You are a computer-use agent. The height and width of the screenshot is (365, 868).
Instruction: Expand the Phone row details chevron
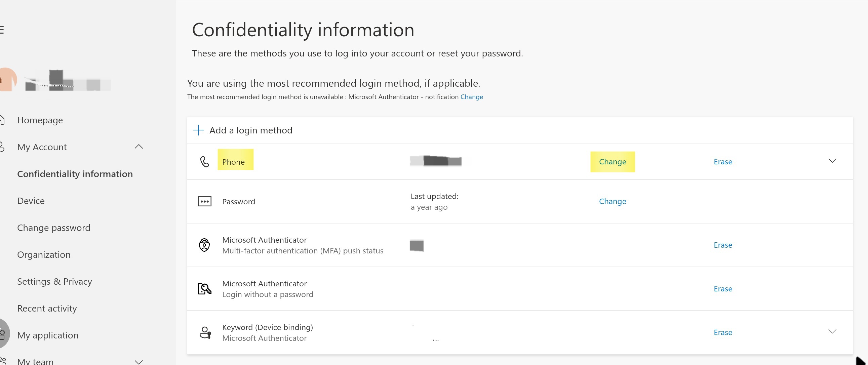point(832,161)
